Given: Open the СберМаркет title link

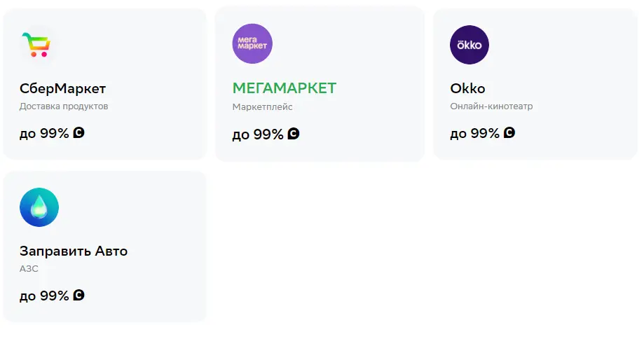Looking at the screenshot, I should [x=62, y=88].
